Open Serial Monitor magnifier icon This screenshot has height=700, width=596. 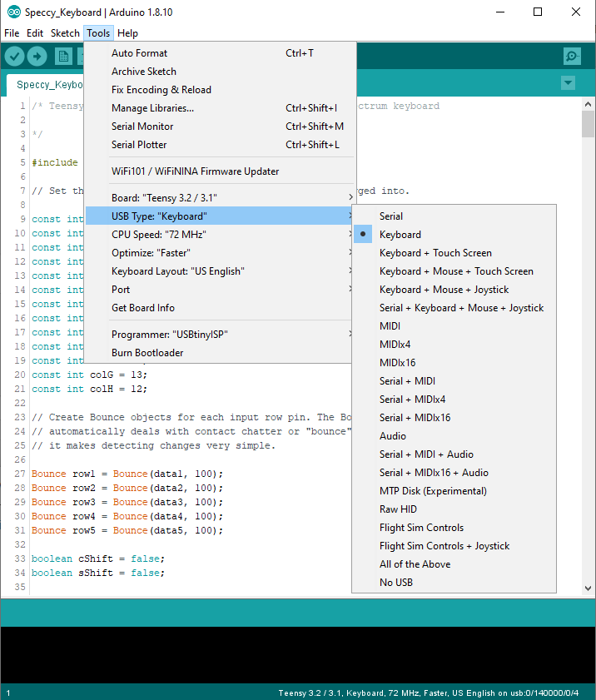pos(572,57)
